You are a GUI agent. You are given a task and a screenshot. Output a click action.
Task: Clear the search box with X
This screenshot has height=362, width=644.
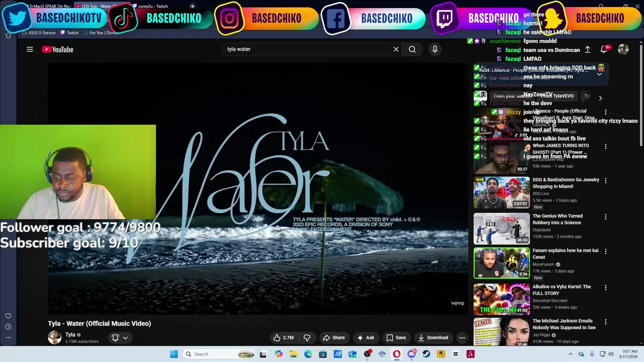(x=396, y=49)
